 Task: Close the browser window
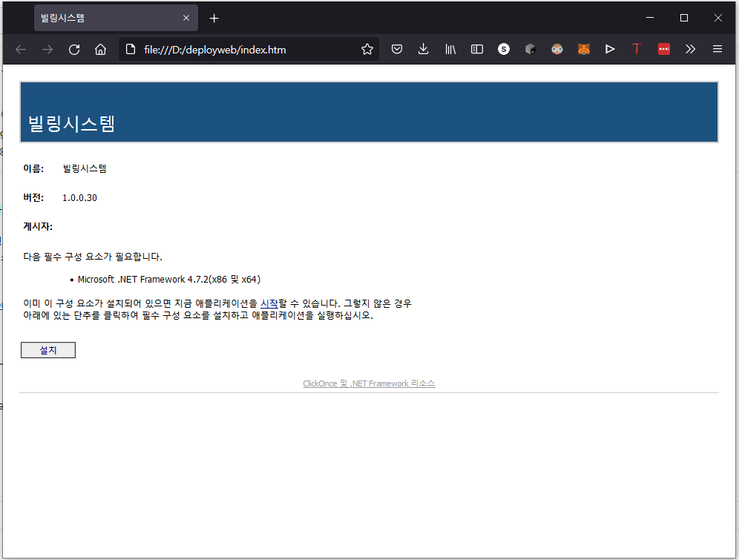(717, 18)
